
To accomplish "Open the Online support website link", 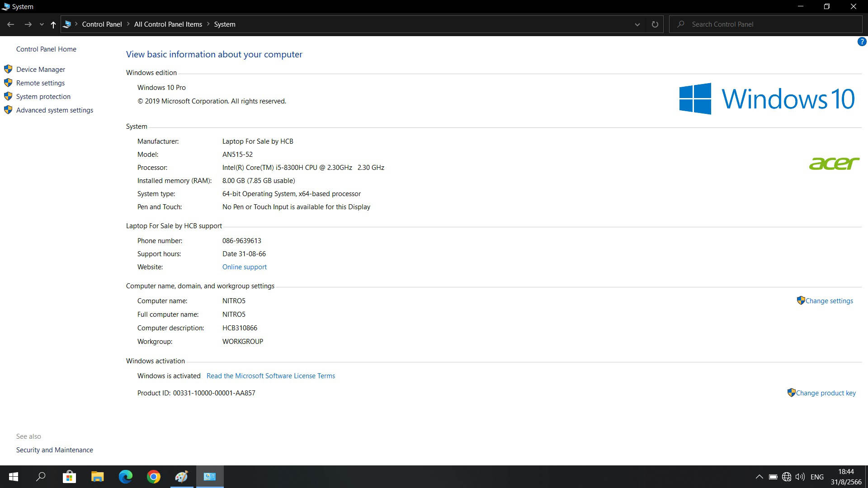I will 245,267.
